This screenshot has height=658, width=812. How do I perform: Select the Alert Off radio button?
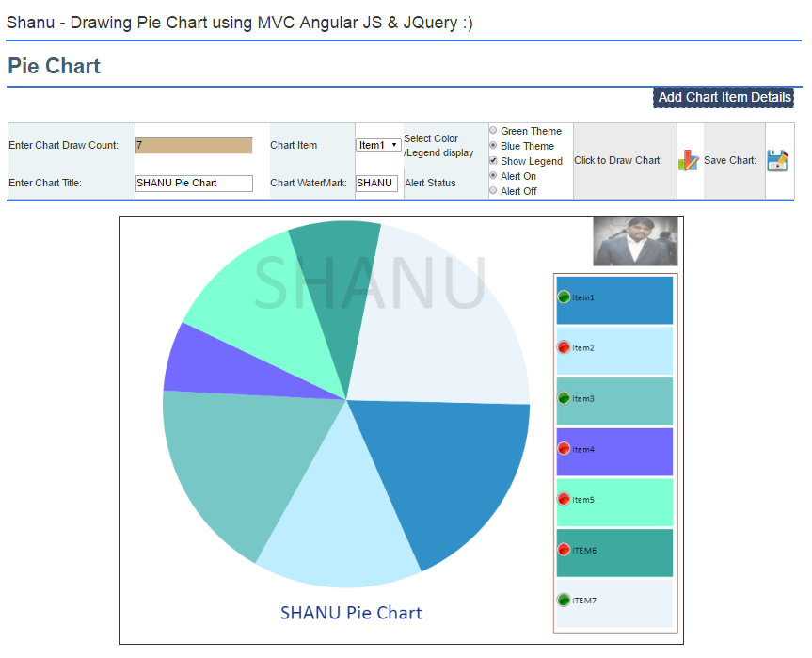click(x=493, y=191)
